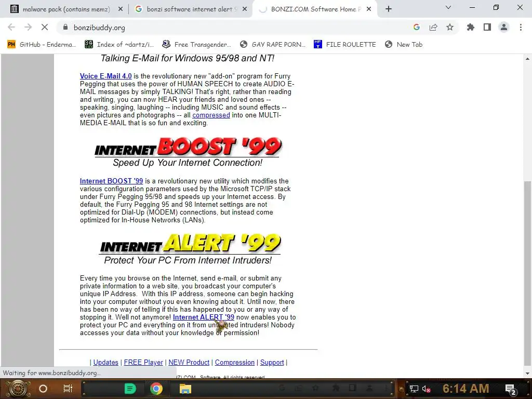532x399 pixels.
Task: Close the bonzi software search tab
Action: tap(245, 9)
